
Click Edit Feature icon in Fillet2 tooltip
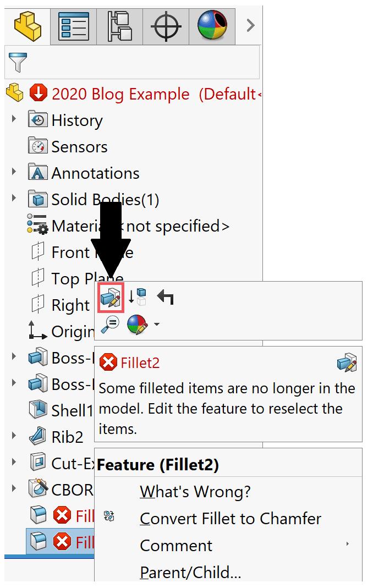347,362
